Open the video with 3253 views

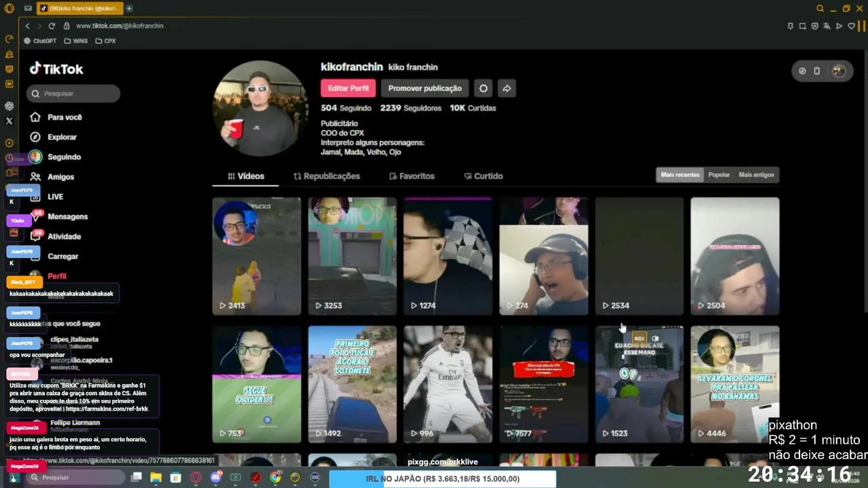[352, 256]
